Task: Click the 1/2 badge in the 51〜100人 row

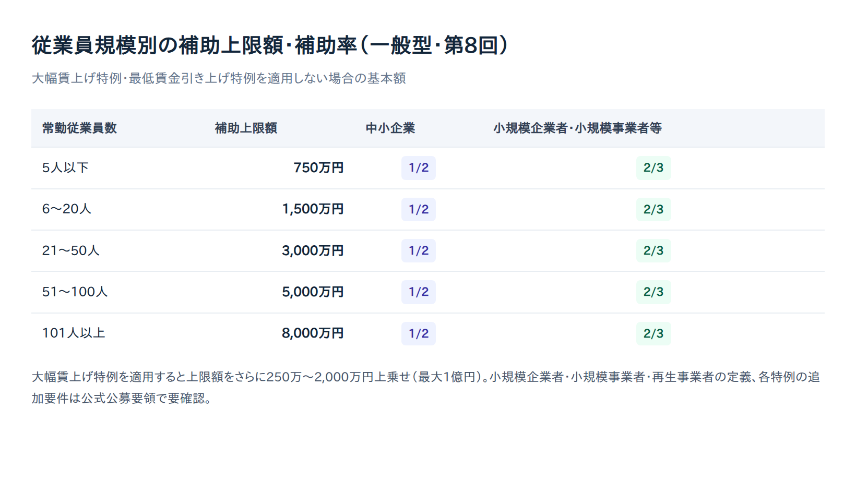Action: 419,292
